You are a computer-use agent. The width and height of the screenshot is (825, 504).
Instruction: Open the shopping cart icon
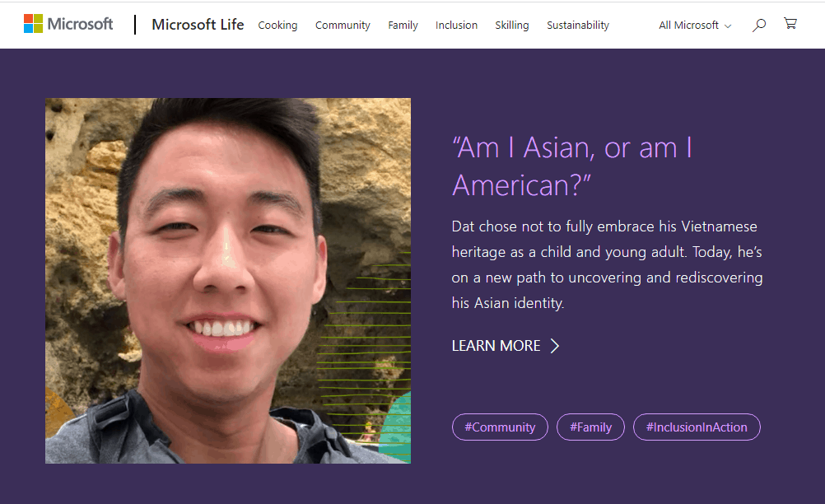(790, 24)
